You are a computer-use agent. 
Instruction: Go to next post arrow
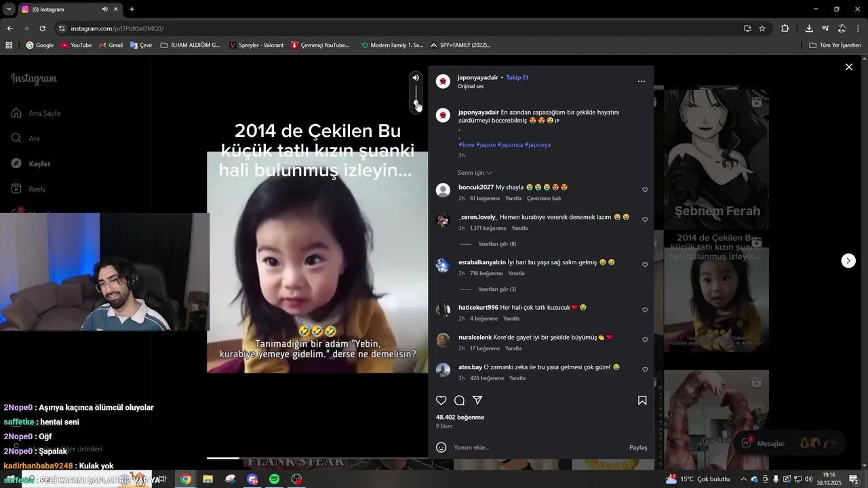[848, 261]
